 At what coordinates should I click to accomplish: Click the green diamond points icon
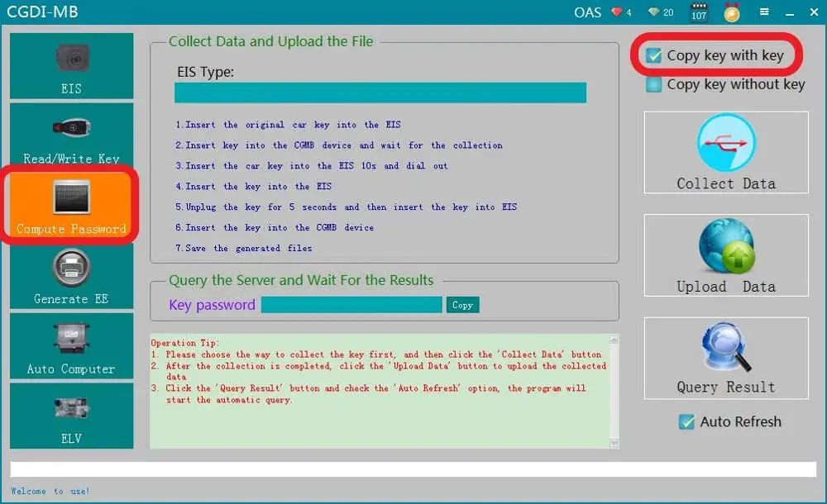[654, 12]
